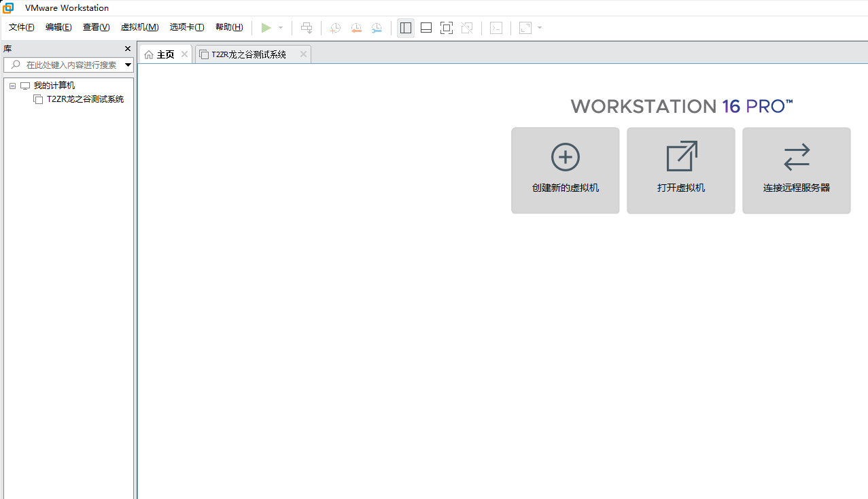Open the 查看(V) menu
This screenshot has height=499, width=868.
click(x=96, y=27)
